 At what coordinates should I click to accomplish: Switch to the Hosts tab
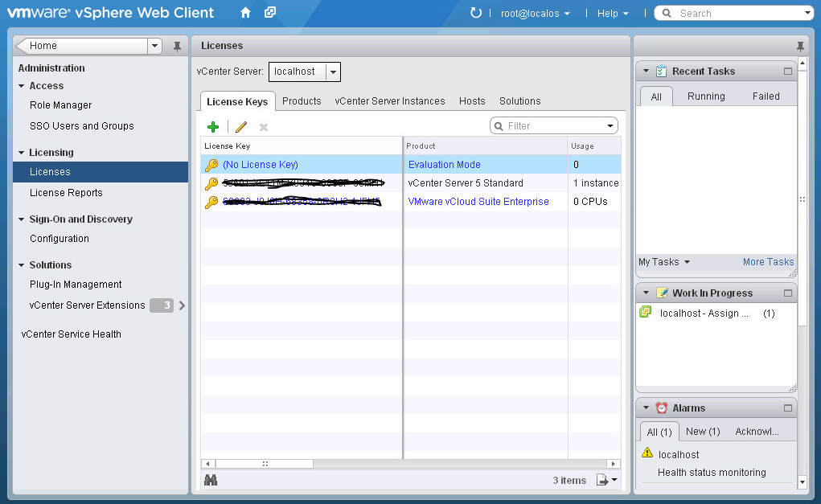(x=472, y=101)
